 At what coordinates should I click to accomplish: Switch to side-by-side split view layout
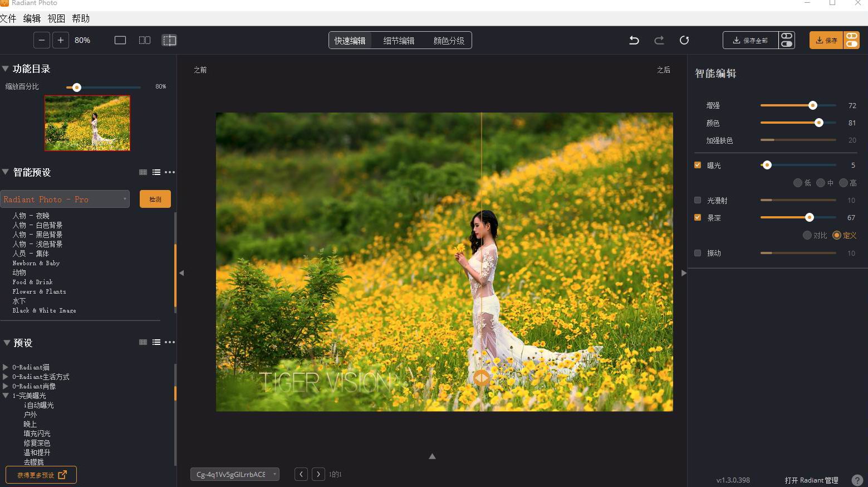(145, 40)
